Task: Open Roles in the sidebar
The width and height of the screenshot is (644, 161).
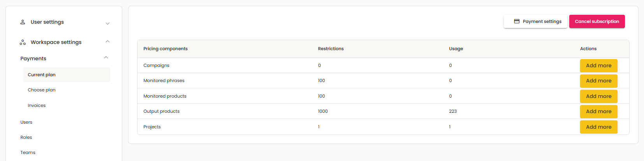Action: (x=26, y=137)
